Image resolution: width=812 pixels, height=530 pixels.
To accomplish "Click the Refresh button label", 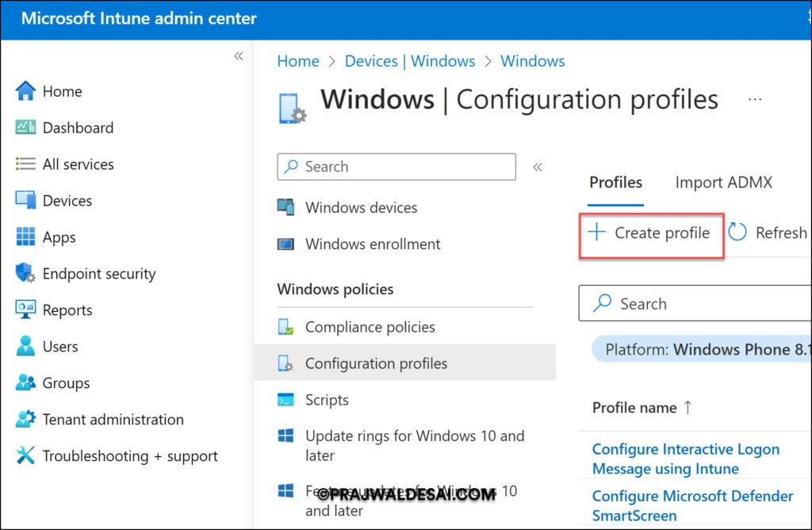I will (x=781, y=232).
